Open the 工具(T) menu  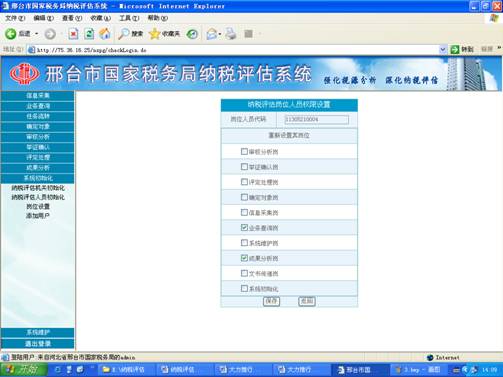click(x=129, y=18)
